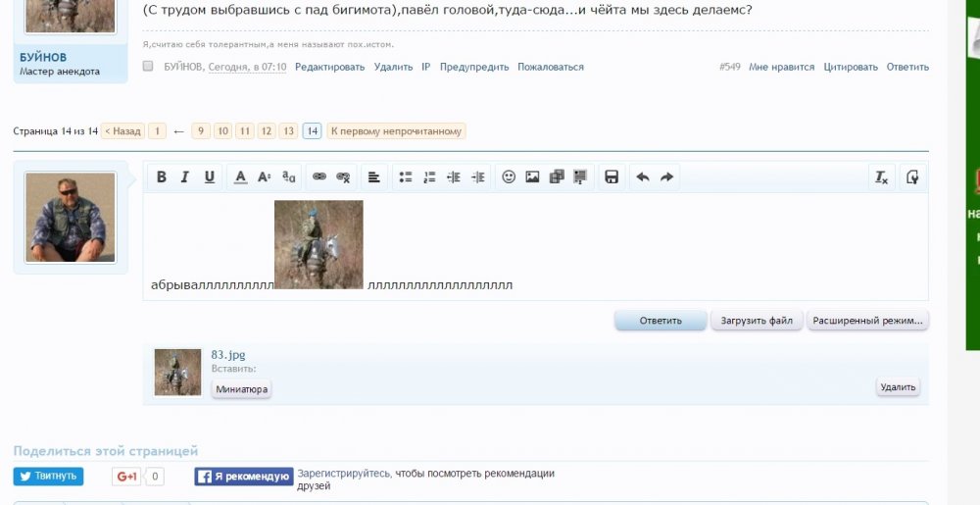The height and width of the screenshot is (505, 980).
Task: Click the insert image icon
Action: click(532, 177)
